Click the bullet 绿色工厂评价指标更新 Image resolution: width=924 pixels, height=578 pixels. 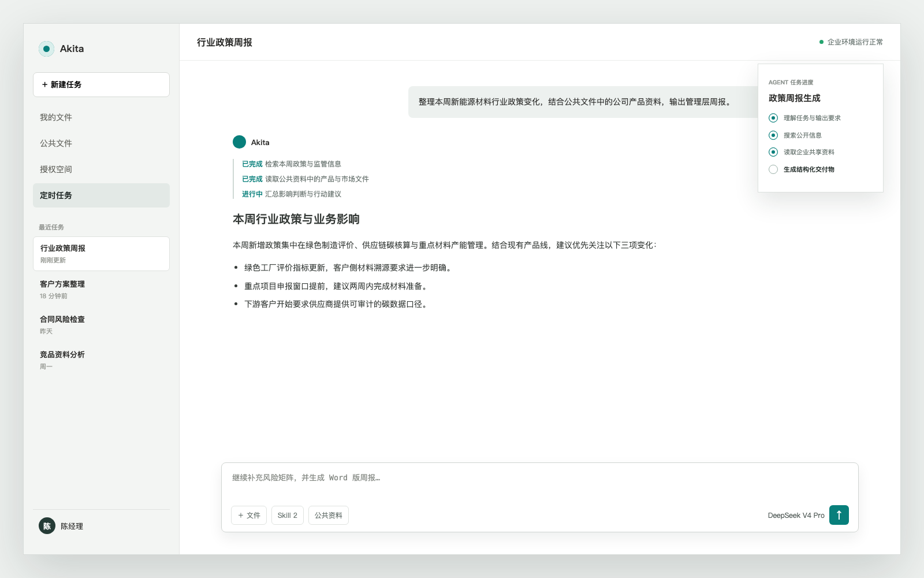(349, 268)
